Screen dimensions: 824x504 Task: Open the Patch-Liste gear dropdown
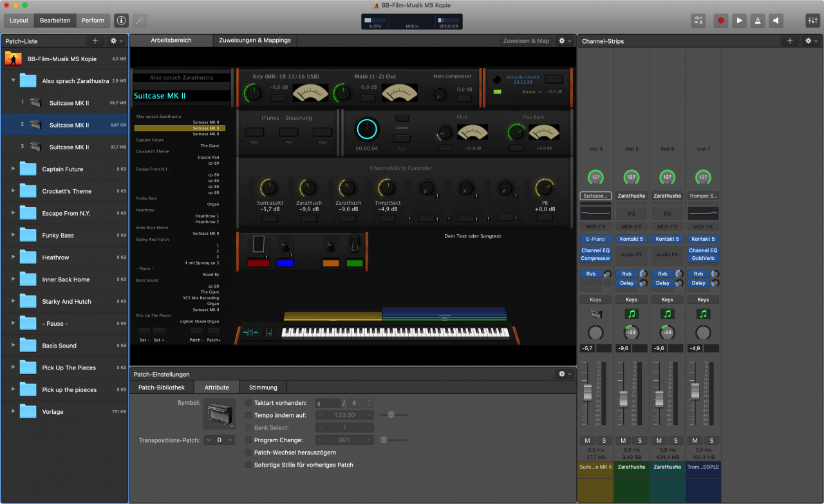click(x=117, y=41)
